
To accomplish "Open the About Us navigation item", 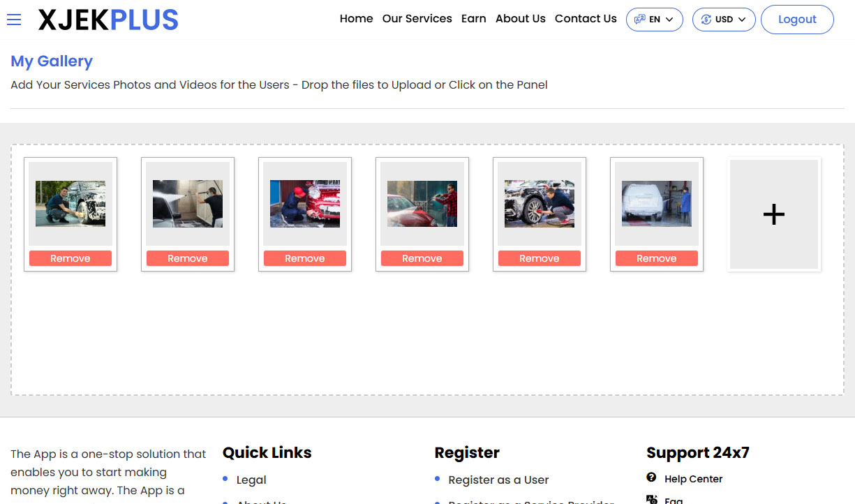I will pos(520,19).
